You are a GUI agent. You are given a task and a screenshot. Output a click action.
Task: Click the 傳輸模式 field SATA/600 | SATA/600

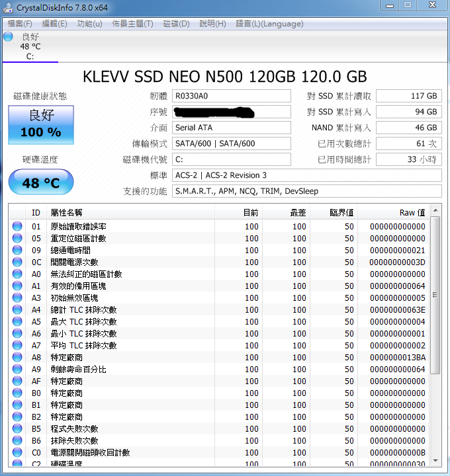[x=231, y=143]
